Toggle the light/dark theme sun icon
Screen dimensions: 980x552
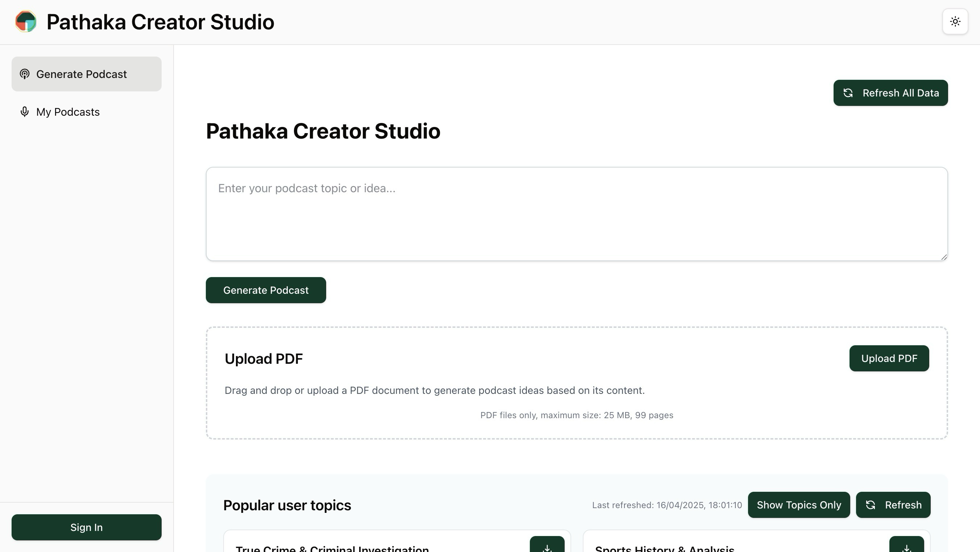(955, 21)
